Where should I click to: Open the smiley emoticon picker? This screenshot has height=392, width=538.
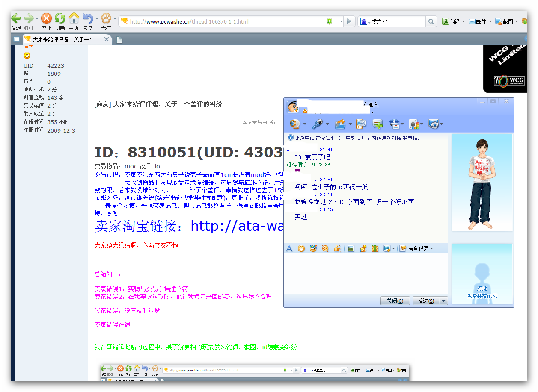click(x=301, y=248)
